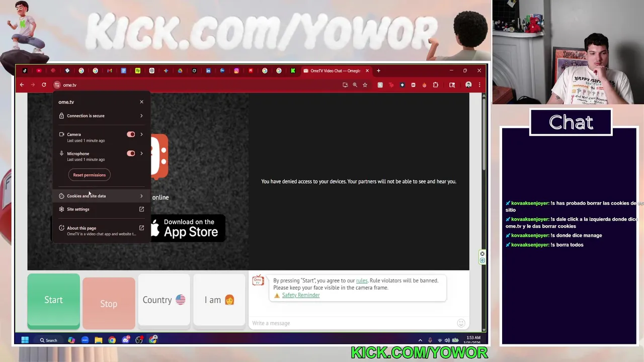Click the volume icon in system tray
Screen dimensions: 644x362
click(447, 340)
